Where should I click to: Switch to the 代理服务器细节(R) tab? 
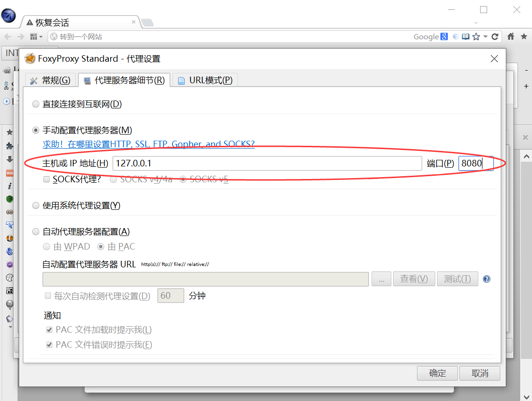[x=124, y=80]
